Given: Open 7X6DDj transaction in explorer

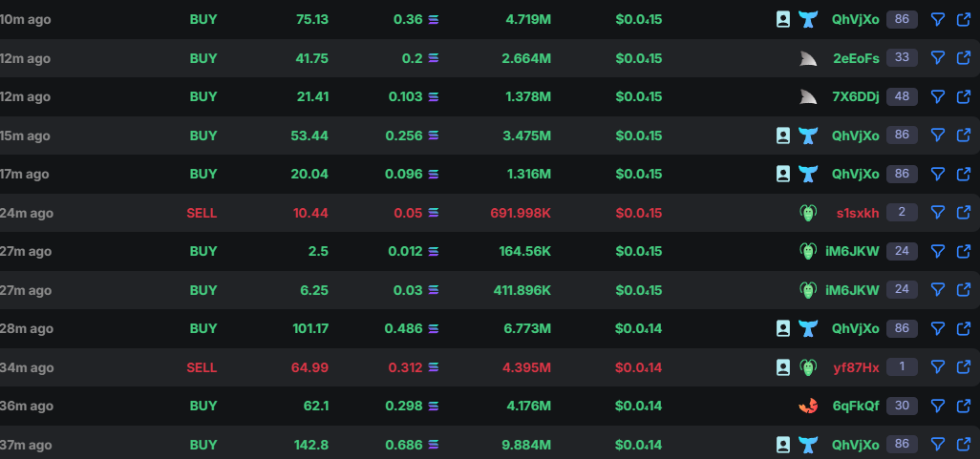Looking at the screenshot, I should point(963,96).
